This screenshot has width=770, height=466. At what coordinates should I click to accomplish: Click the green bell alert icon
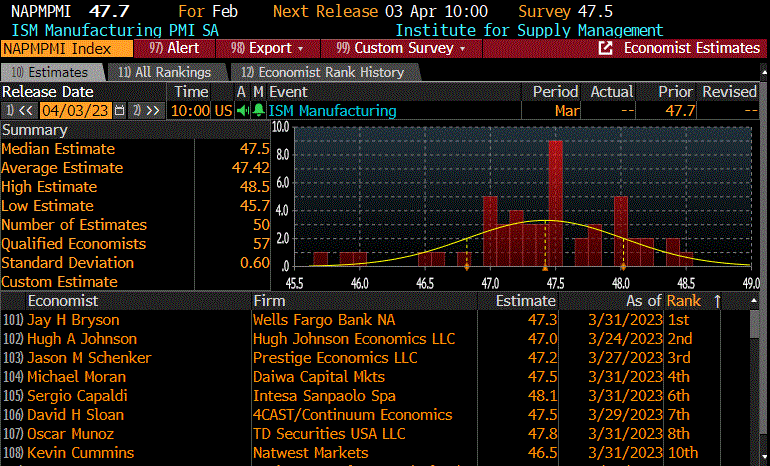coord(258,110)
